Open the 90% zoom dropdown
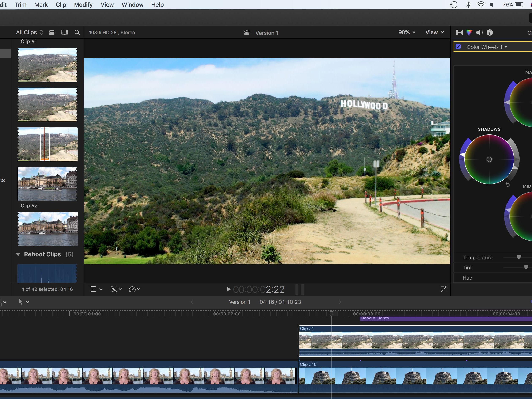 pos(407,32)
